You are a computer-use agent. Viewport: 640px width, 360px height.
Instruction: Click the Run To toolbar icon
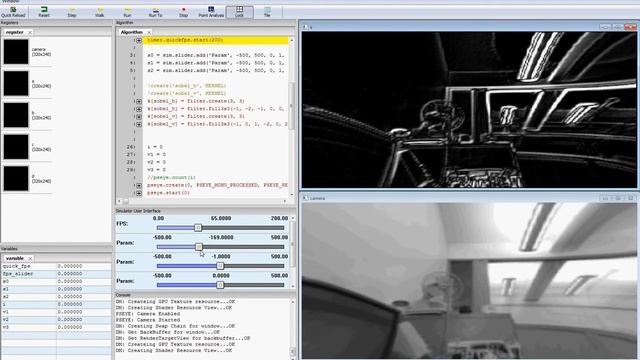tap(156, 12)
